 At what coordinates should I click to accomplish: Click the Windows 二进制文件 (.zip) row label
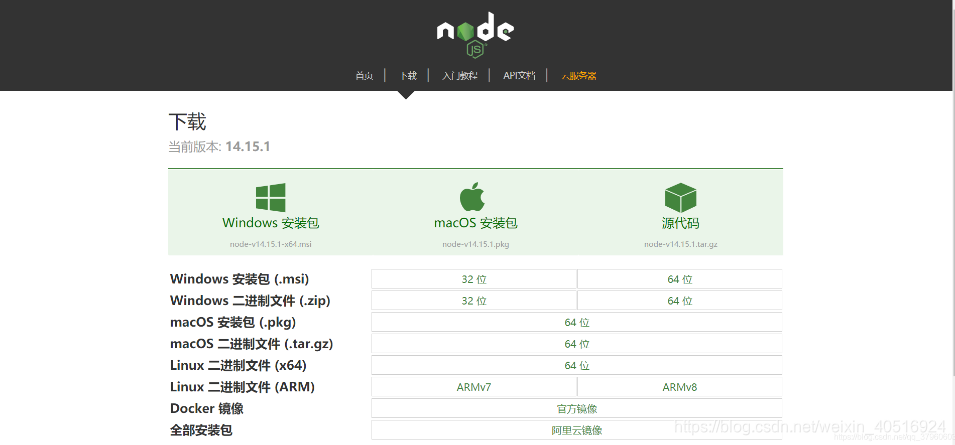[250, 301]
